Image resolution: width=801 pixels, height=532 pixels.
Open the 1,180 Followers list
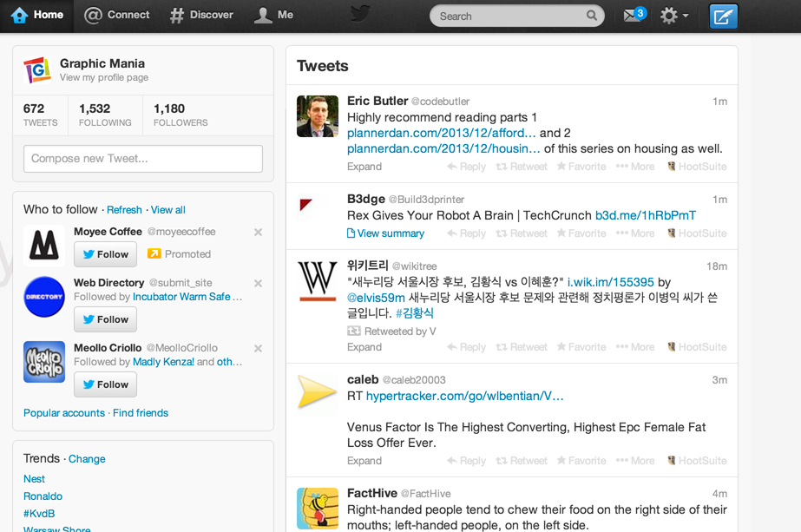pos(181,115)
